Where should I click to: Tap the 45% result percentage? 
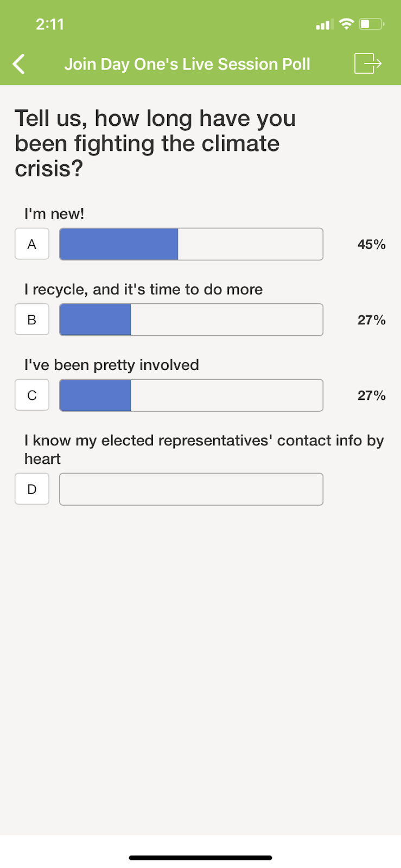[371, 244]
